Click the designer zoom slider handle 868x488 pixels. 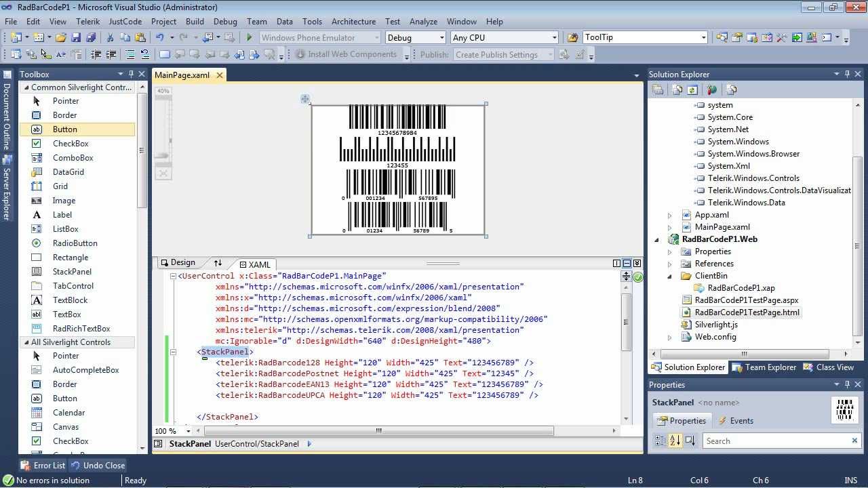click(x=161, y=156)
